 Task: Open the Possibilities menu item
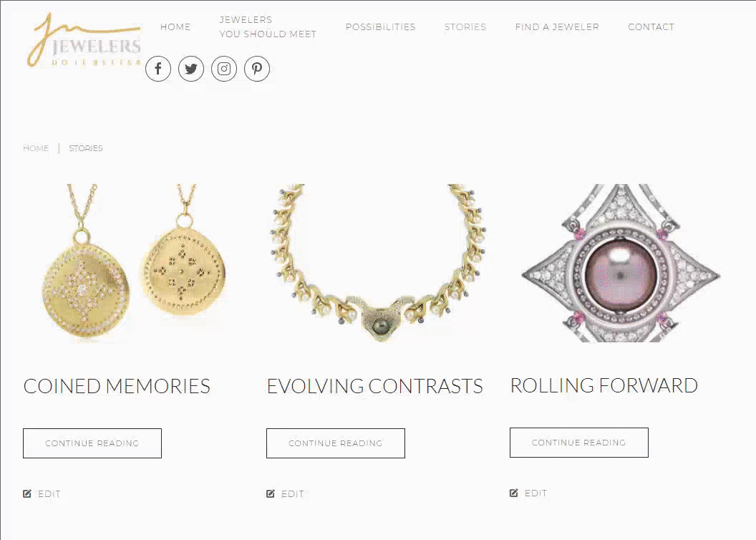[380, 27]
